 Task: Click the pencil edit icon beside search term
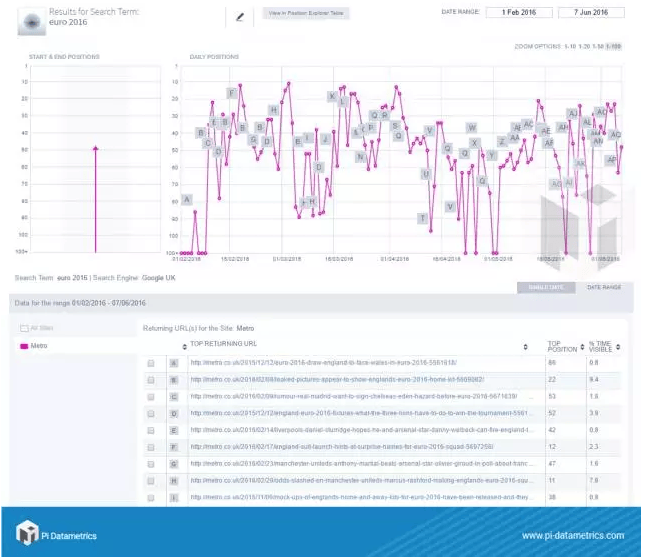tap(239, 16)
